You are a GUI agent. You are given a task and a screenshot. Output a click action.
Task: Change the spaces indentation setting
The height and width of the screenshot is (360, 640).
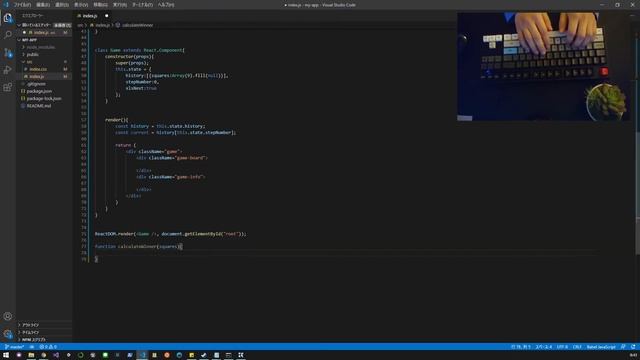pyautogui.click(x=543, y=347)
